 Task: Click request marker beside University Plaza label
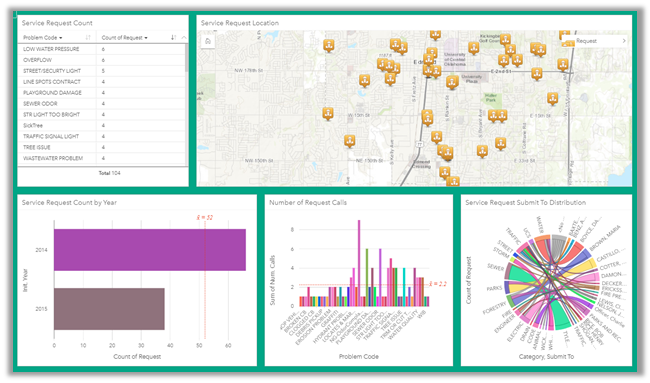coord(452,82)
